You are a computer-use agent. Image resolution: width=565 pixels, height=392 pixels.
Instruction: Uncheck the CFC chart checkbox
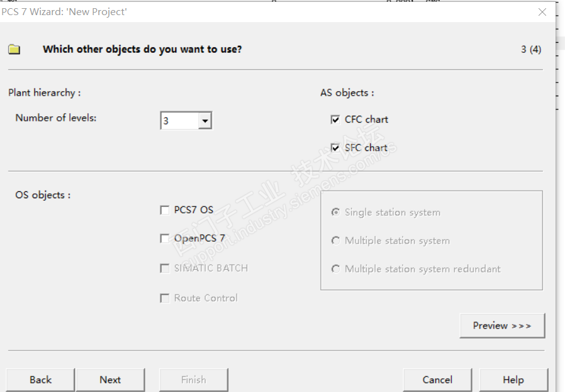tap(335, 120)
